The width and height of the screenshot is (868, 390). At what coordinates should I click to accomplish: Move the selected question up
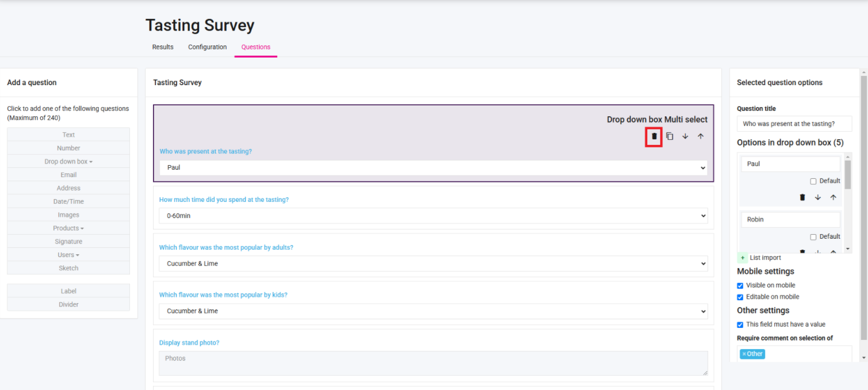point(701,136)
